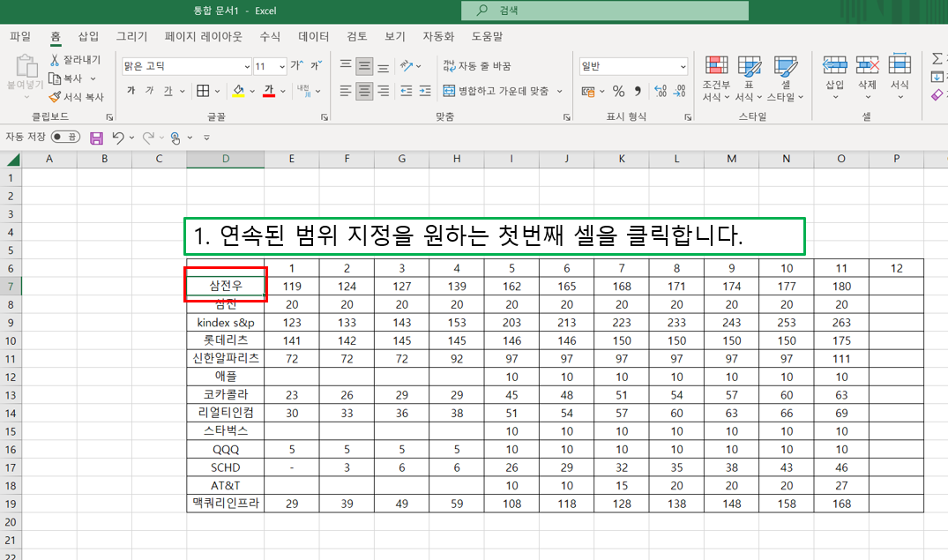Align text right in the alignment group
This screenshot has height=560, width=948.
[x=384, y=91]
